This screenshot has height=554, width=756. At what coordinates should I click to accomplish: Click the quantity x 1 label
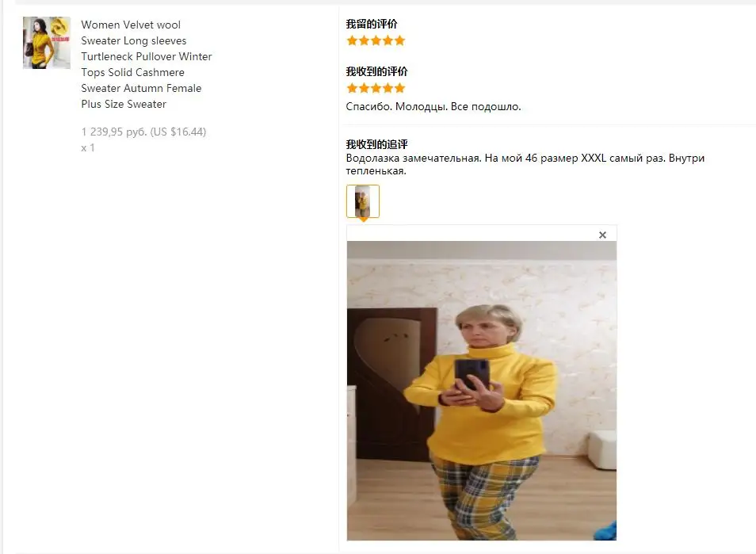[x=88, y=148]
